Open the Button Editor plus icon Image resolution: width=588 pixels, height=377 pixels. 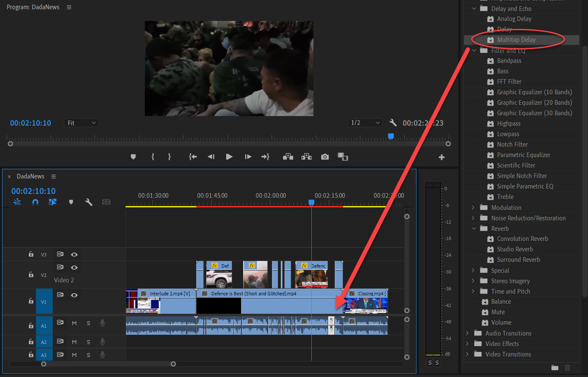click(442, 157)
